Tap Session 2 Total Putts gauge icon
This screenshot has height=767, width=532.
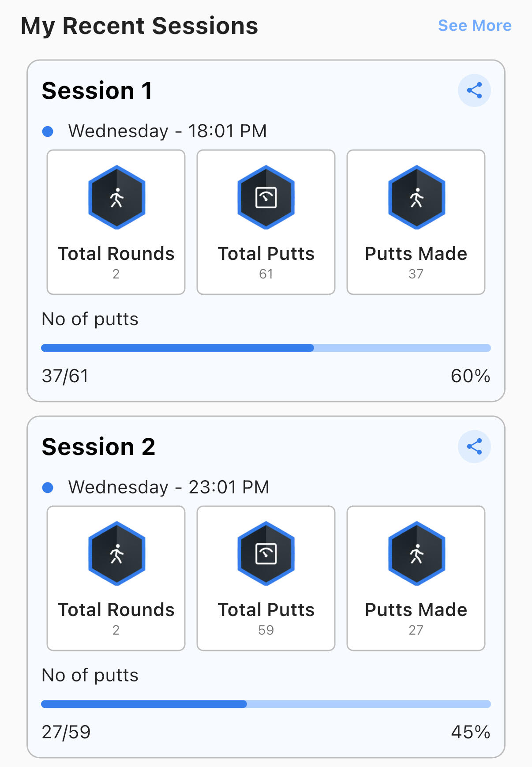(x=266, y=553)
